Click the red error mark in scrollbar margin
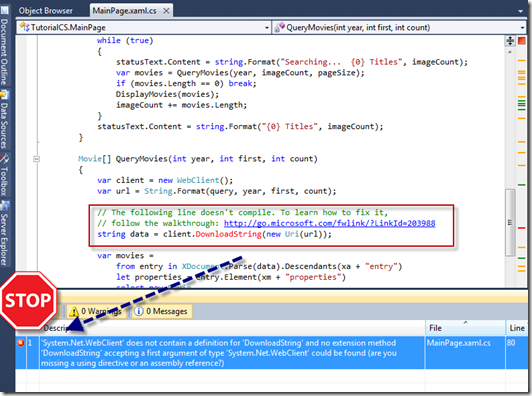 tap(521, 228)
